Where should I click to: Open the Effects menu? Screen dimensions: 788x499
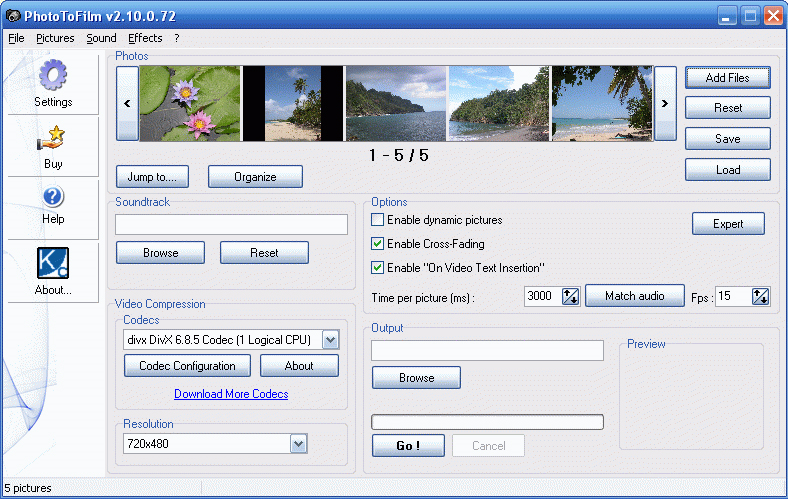coord(145,38)
